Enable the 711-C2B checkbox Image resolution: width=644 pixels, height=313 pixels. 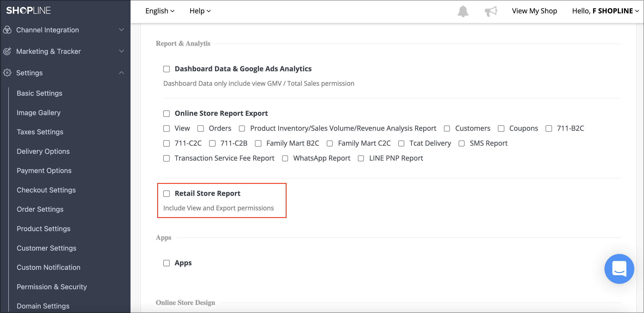[212, 143]
